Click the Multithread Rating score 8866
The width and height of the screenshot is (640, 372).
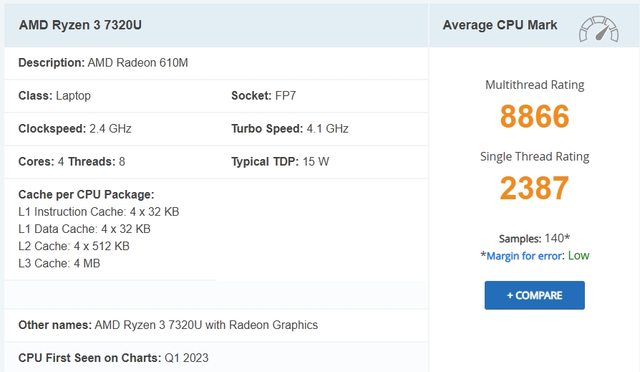(534, 116)
